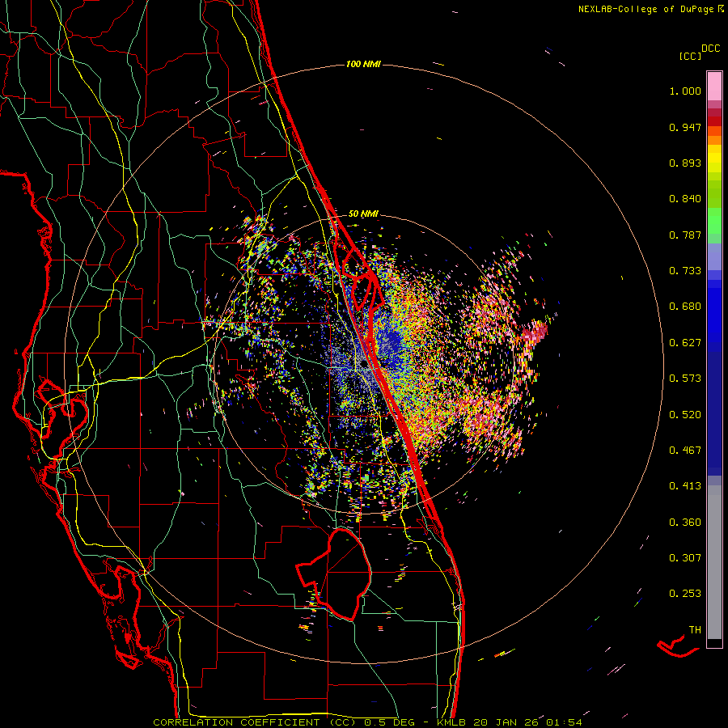Screen dimensions: 728x728
Task: Select the 1.000 legend value
Action: pos(685,91)
